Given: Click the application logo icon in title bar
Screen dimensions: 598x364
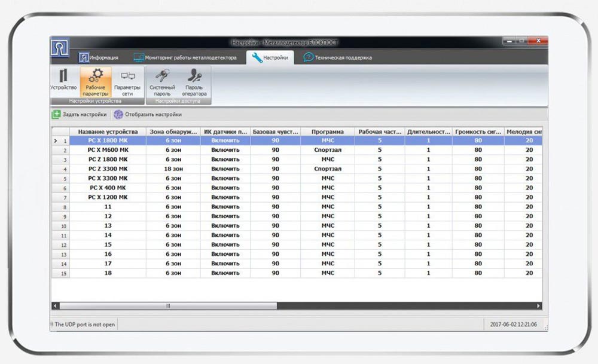Looking at the screenshot, I should coord(60,47).
